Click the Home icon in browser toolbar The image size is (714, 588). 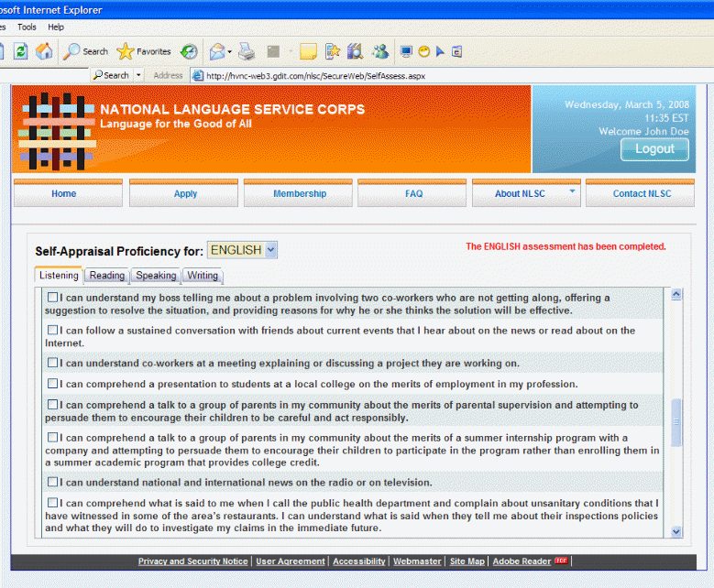(x=43, y=51)
